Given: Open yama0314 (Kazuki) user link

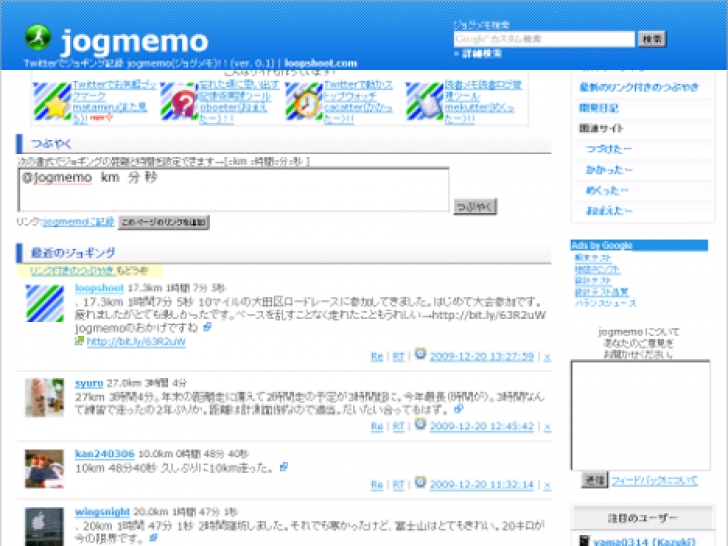Looking at the screenshot, I should (x=644, y=541).
